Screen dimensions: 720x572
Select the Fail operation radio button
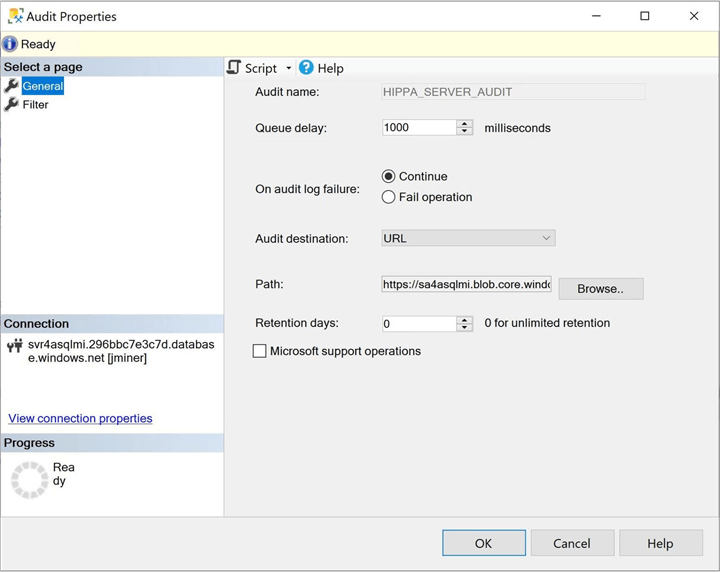pos(389,197)
